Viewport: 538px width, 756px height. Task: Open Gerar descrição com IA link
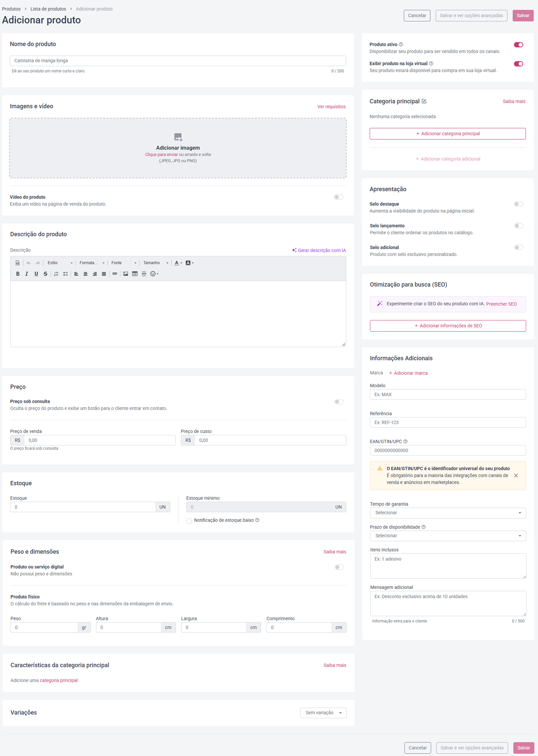[x=319, y=250]
